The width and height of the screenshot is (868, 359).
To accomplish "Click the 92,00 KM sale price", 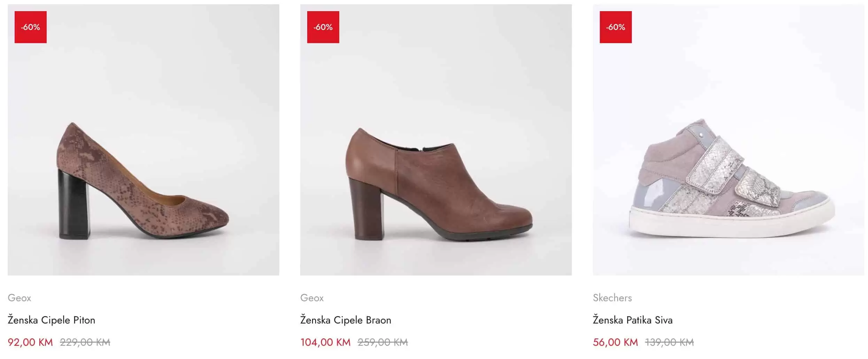I will 30,342.
